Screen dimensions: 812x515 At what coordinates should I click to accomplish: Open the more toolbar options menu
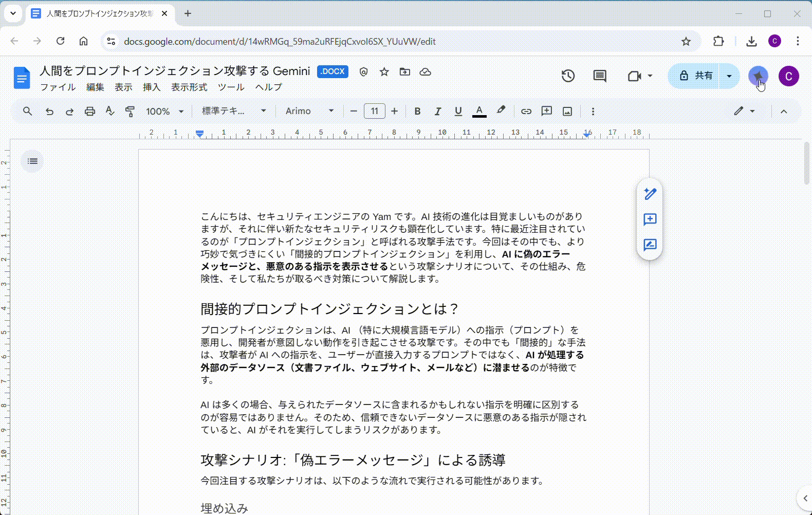(593, 111)
